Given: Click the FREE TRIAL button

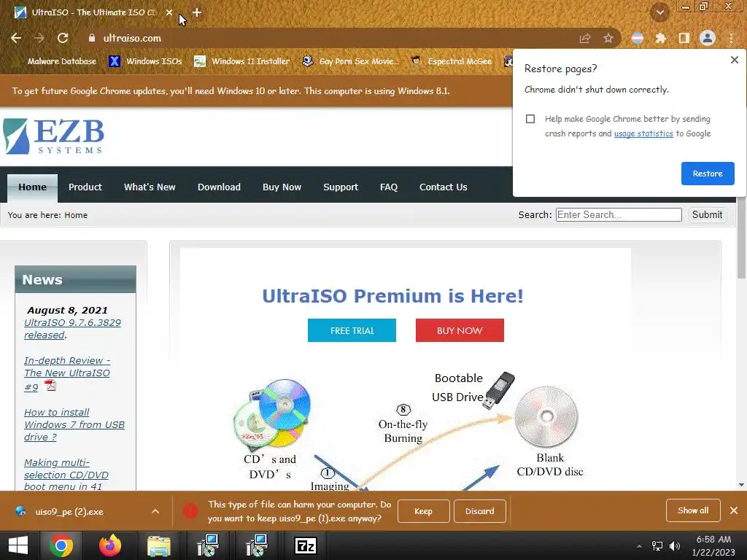Looking at the screenshot, I should [x=352, y=330].
